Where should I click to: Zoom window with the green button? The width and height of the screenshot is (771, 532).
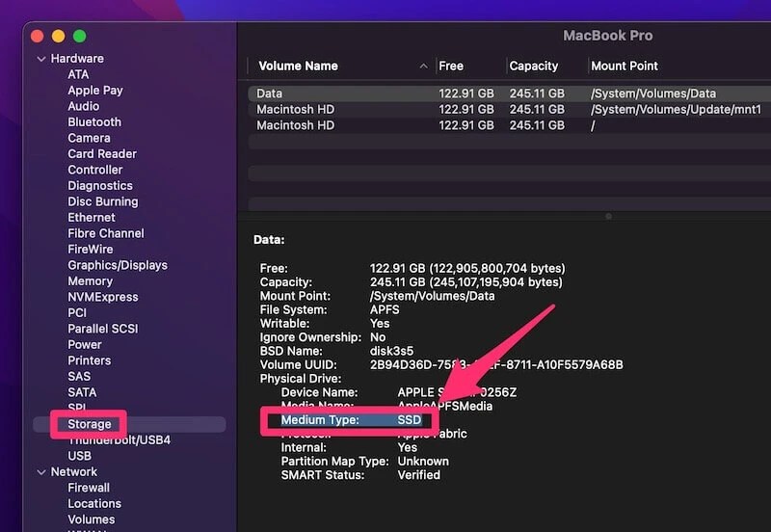80,36
